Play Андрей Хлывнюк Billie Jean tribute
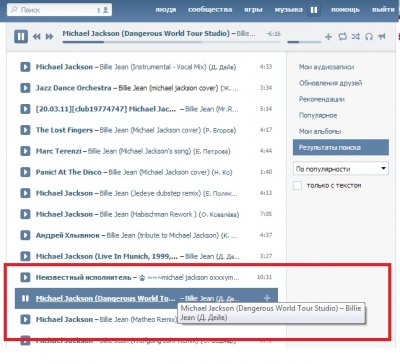Image resolution: width=400 pixels, height=364 pixels. tap(25, 235)
